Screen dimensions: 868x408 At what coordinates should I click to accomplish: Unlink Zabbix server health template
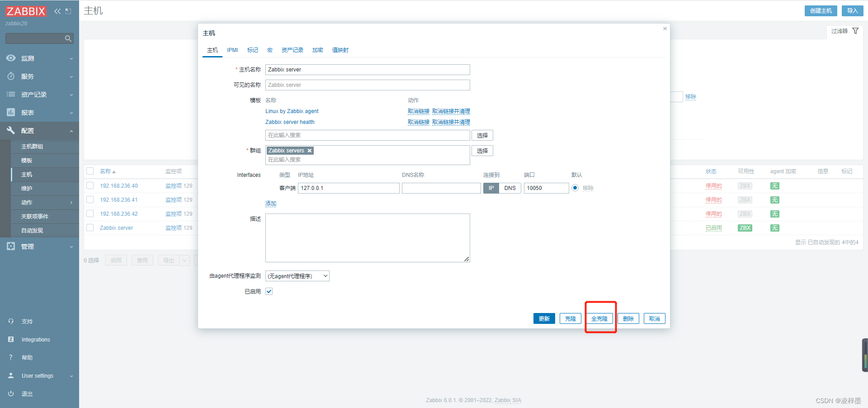coord(419,122)
